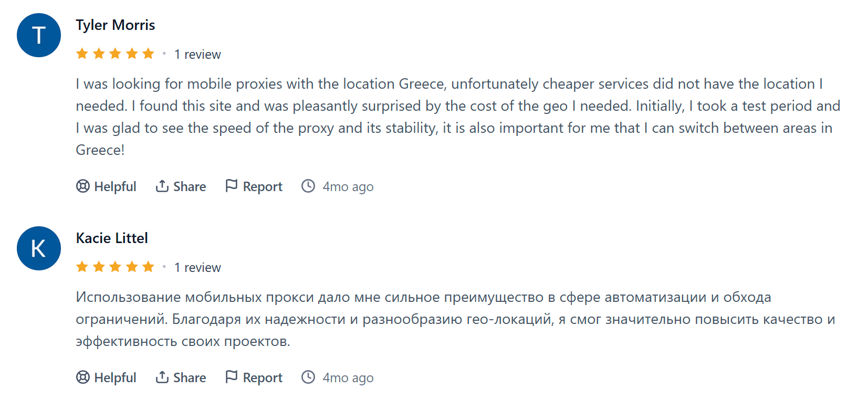Open Tyler Morris's reviewer profile name
Image resolution: width=868 pixels, height=399 pixels.
pyautogui.click(x=116, y=25)
